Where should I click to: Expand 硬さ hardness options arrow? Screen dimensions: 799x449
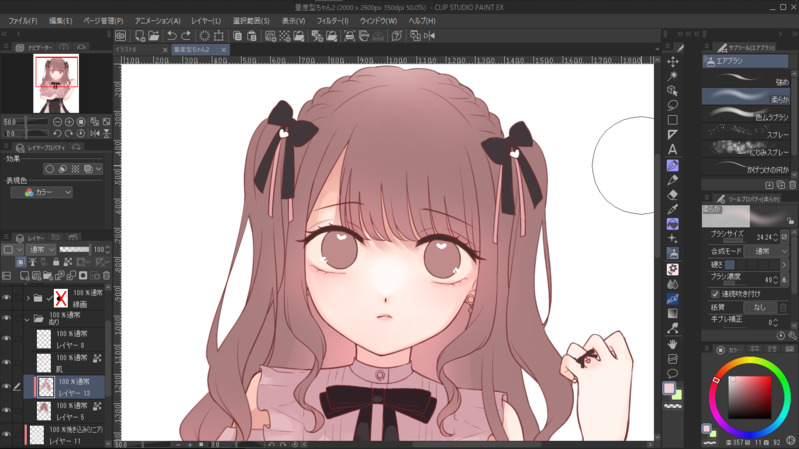click(784, 265)
